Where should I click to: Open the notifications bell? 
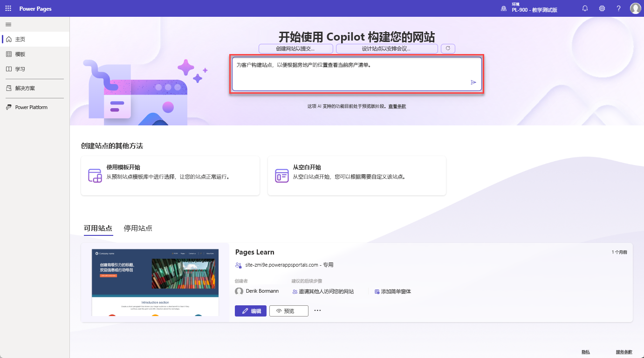coord(585,8)
